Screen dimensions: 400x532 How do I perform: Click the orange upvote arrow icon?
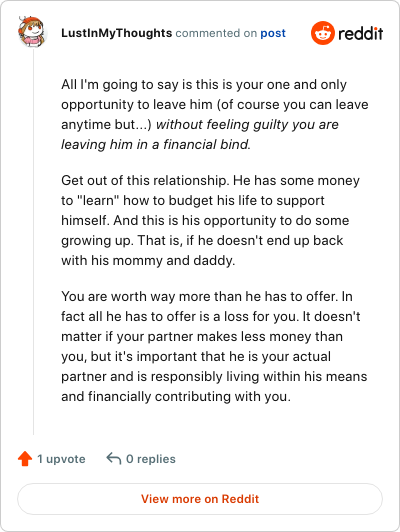(x=25, y=459)
